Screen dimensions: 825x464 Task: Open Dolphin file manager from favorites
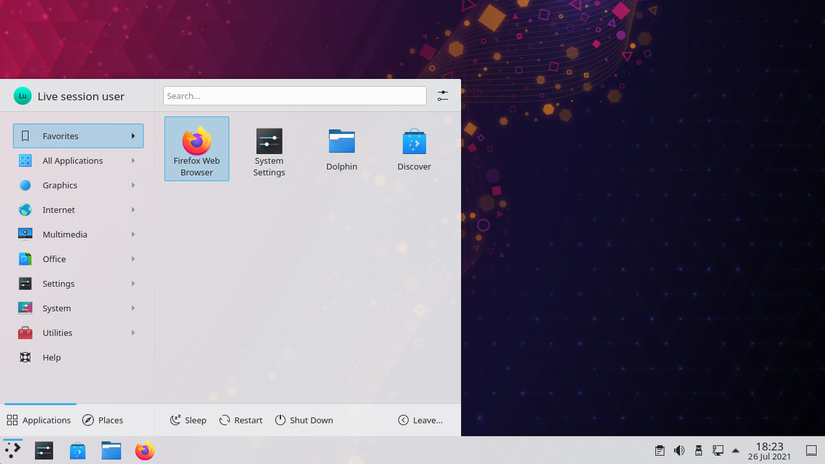tap(341, 150)
